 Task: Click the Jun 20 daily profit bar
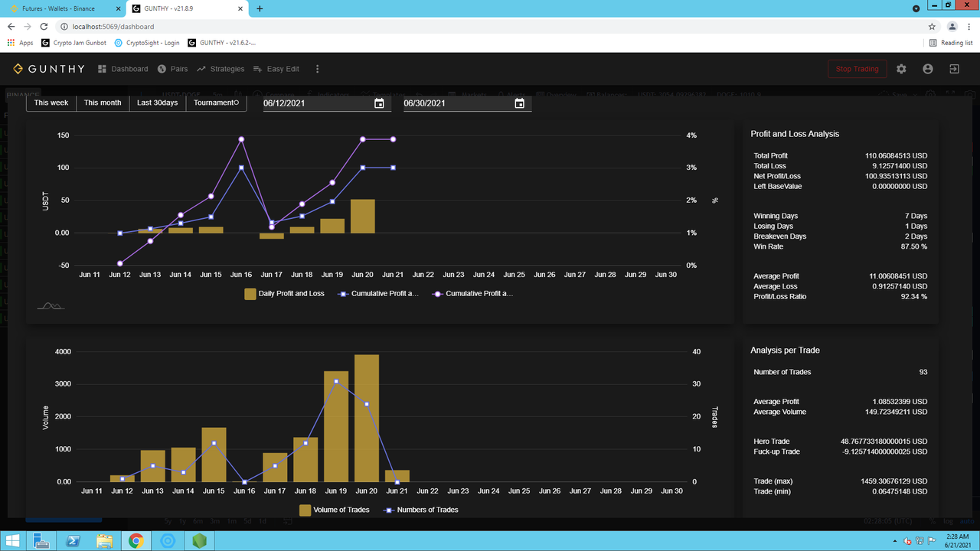coord(363,216)
